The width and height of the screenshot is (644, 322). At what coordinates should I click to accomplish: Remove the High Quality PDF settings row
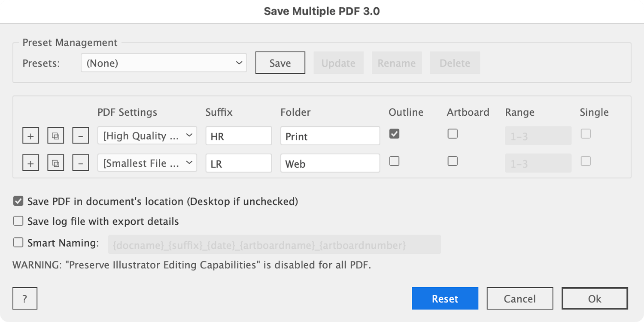point(81,136)
